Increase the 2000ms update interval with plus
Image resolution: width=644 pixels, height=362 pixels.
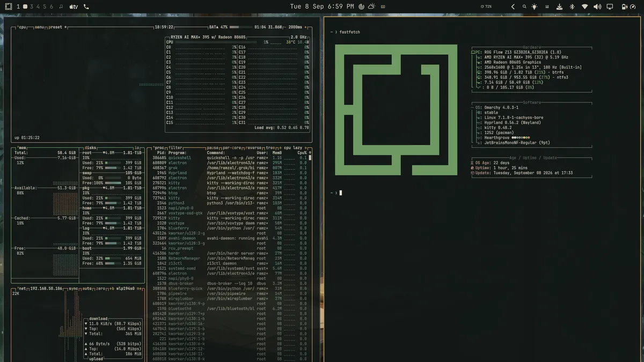tap(305, 27)
